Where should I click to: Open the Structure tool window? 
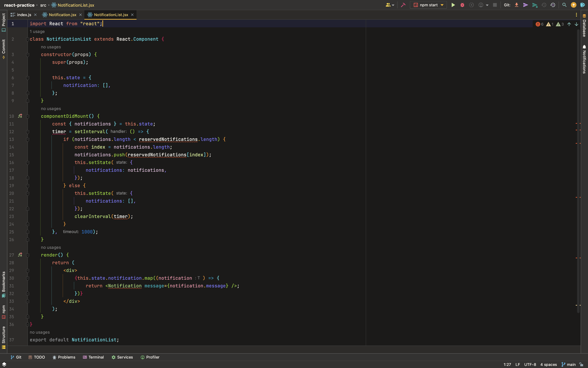pos(4,338)
